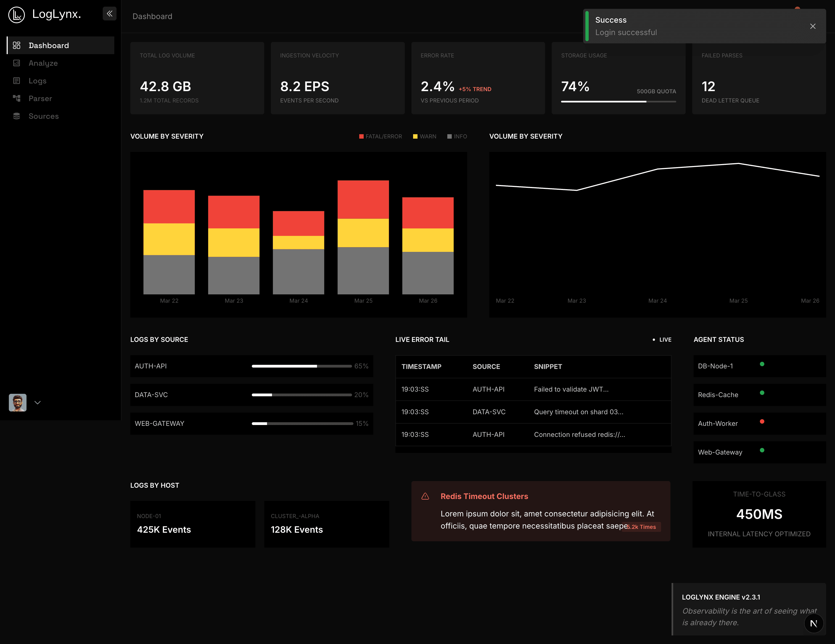Check Auth-Worker status dot
The width and height of the screenshot is (835, 644).
[762, 422]
